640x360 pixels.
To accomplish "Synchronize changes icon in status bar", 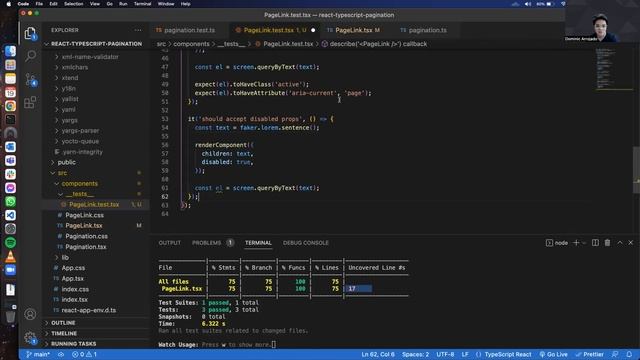I will pos(61,354).
